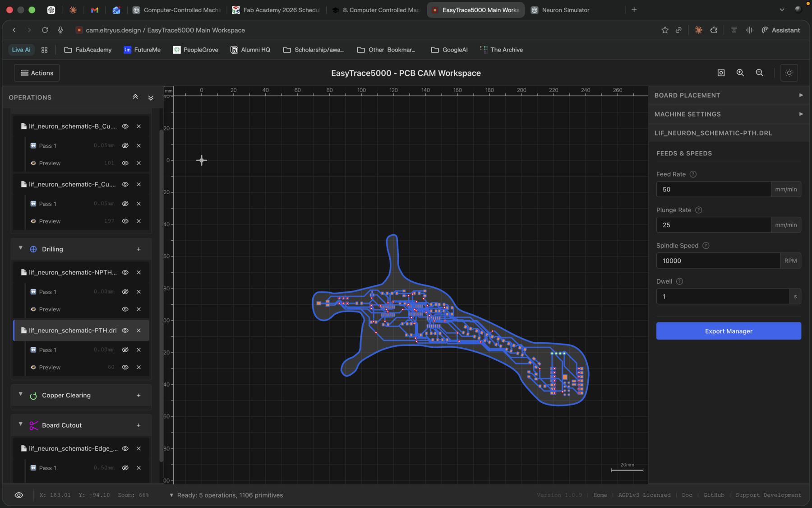Click the screenshot capture icon in the toolbar

click(721, 73)
